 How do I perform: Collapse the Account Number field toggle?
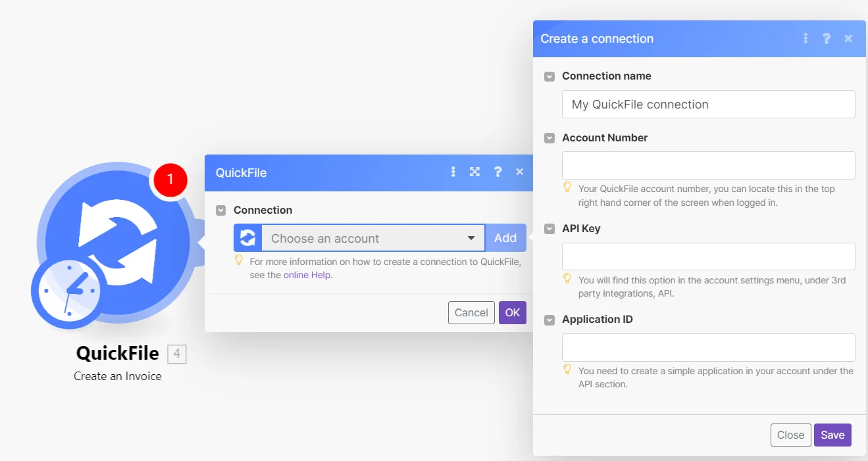tap(549, 138)
